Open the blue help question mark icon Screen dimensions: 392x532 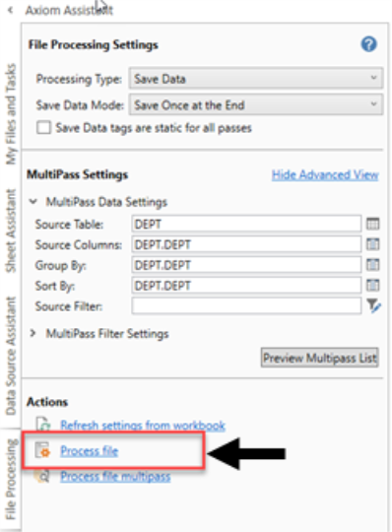pyautogui.click(x=368, y=44)
